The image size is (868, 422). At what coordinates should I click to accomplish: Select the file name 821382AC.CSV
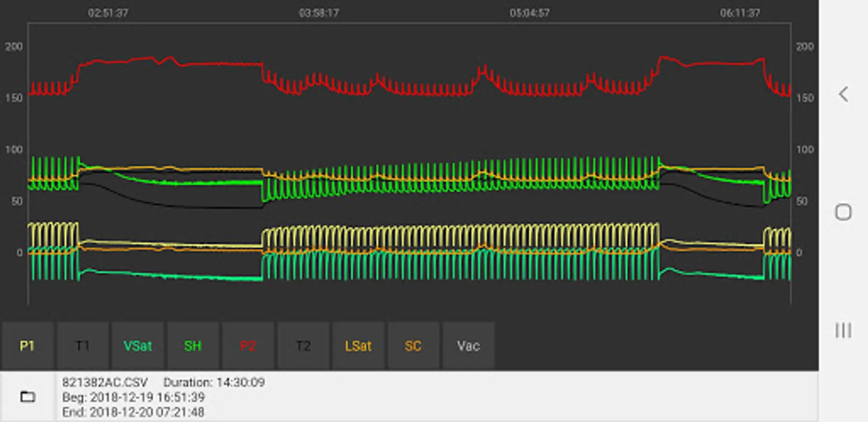coord(105,382)
